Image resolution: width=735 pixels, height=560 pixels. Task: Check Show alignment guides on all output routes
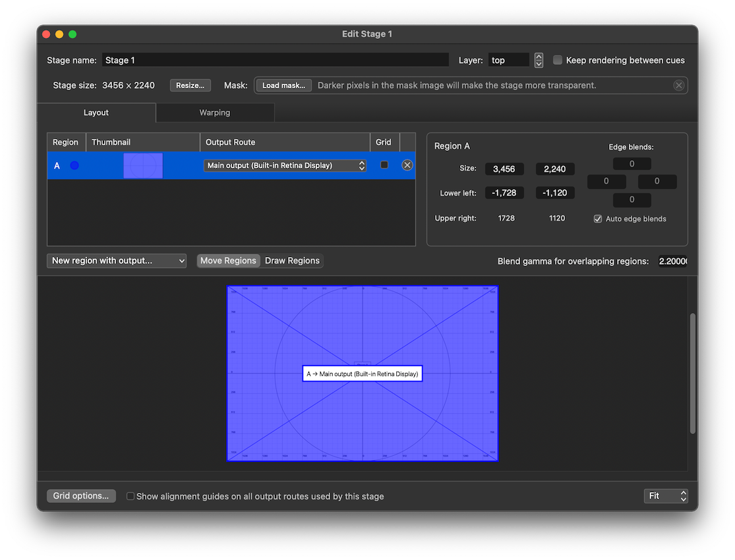130,496
